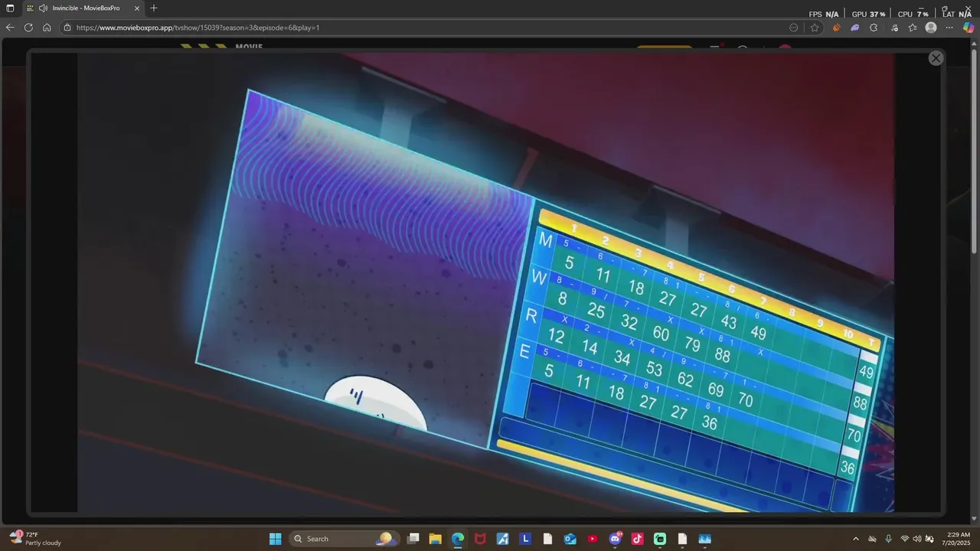Open McAfee from taskbar
Image resolution: width=980 pixels, height=551 pixels.
480,539
